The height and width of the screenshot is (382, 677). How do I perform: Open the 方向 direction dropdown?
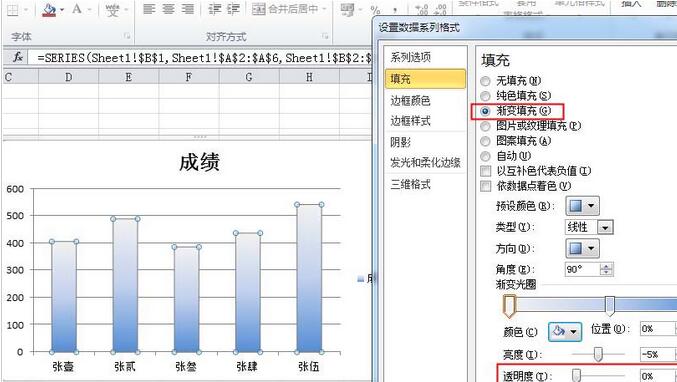(x=583, y=248)
